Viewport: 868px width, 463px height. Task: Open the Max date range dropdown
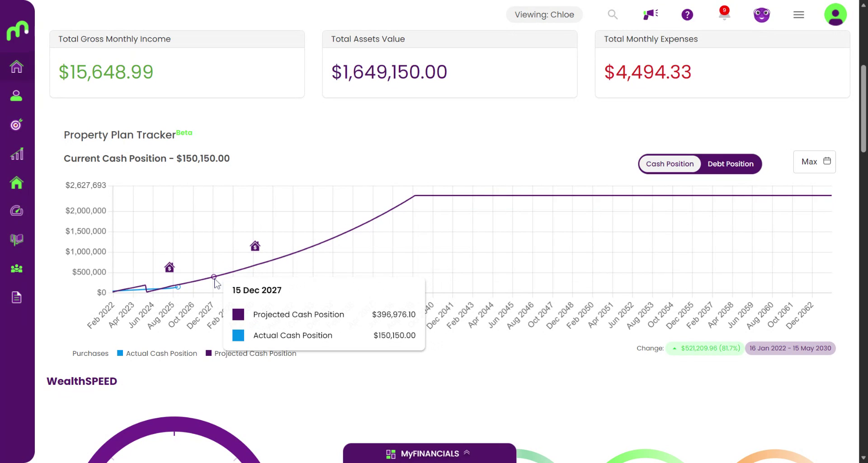815,162
